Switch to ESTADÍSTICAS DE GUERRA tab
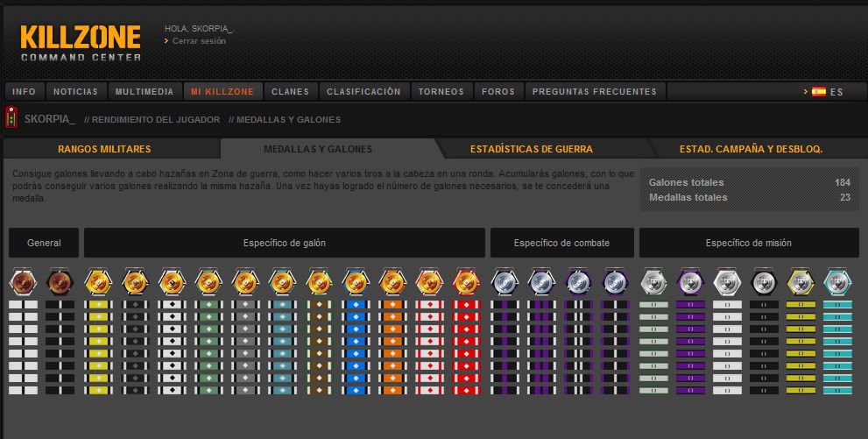This screenshot has height=439, width=868. (532, 149)
